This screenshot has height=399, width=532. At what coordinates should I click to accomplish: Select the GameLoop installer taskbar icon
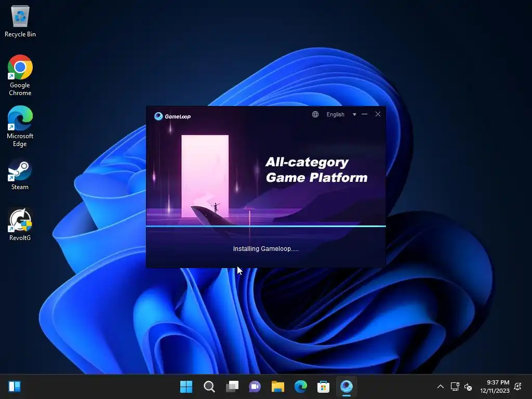coord(347,387)
